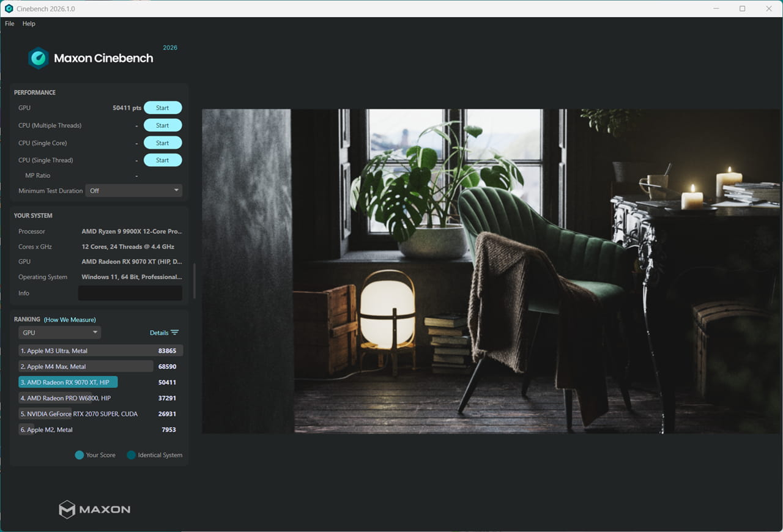Click the Identical System legend dot
The height and width of the screenshot is (532, 783).
[131, 455]
